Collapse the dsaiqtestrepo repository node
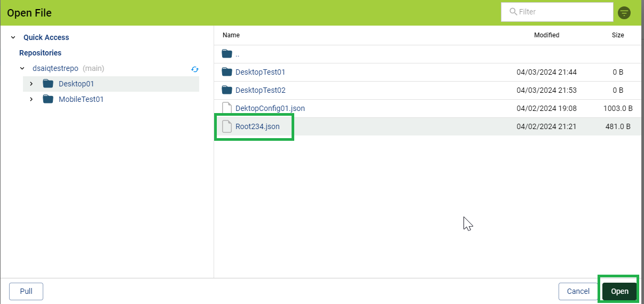Viewport: 644px width, 304px height. tap(22, 68)
